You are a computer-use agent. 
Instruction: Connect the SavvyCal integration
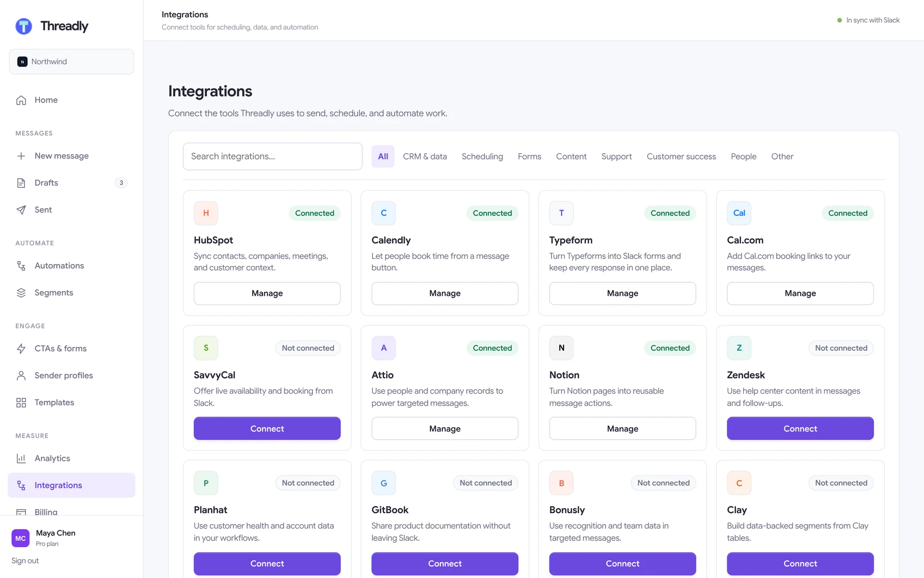click(267, 428)
